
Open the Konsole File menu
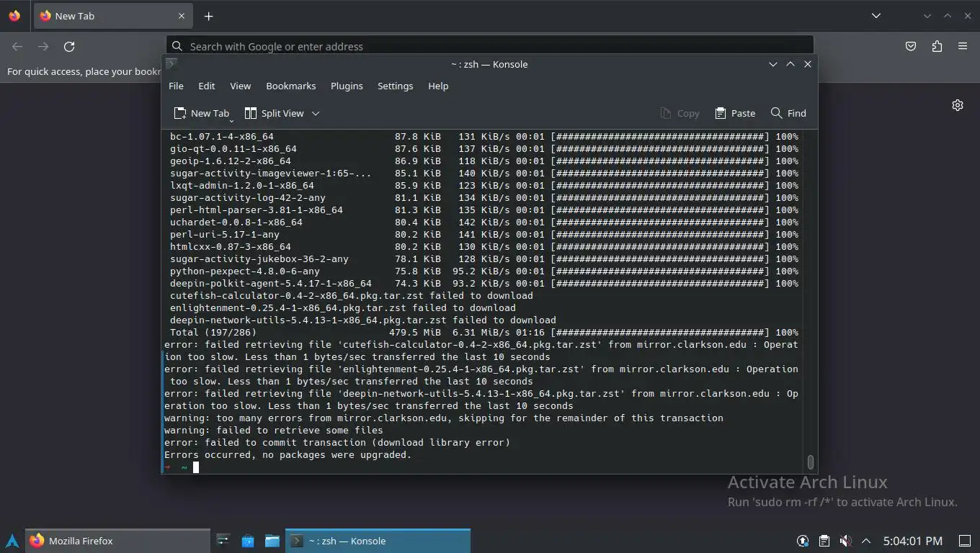tap(176, 86)
